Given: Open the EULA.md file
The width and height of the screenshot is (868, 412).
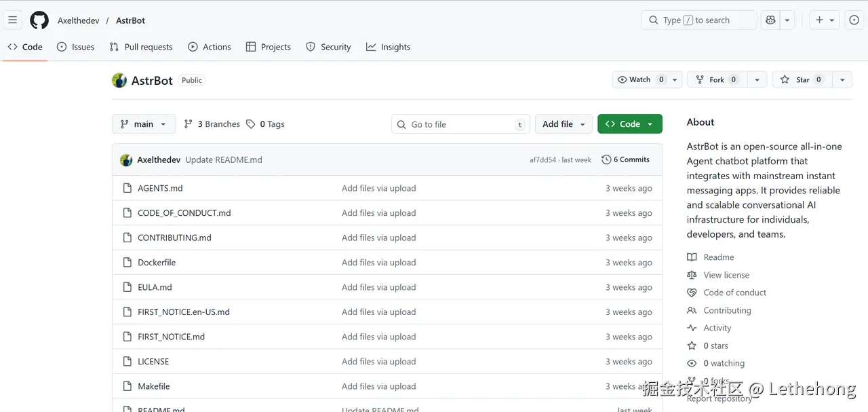Looking at the screenshot, I should click(155, 287).
